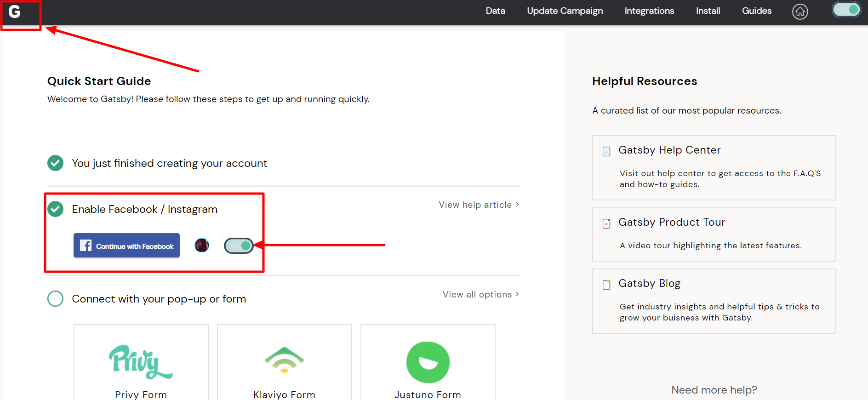This screenshot has width=868, height=400.
Task: Toggle the Facebook / Instagram enable switch
Action: 239,246
